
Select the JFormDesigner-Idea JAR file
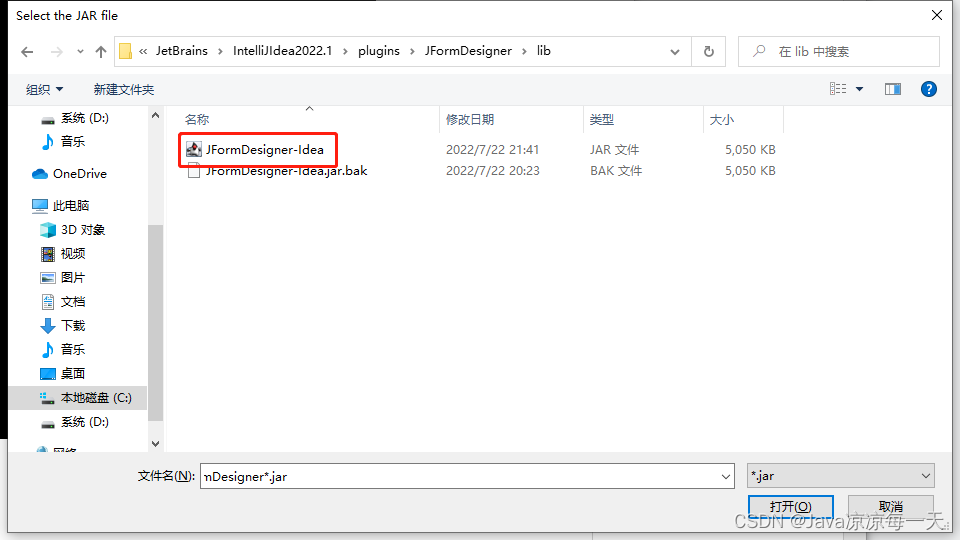pos(264,149)
